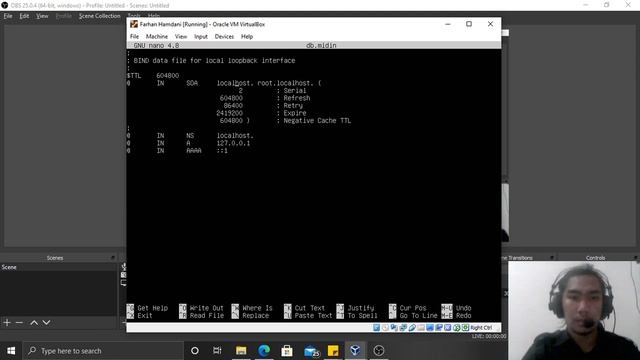Click '; Serial' comment in nano
640x360 pixels.
(x=291, y=91)
